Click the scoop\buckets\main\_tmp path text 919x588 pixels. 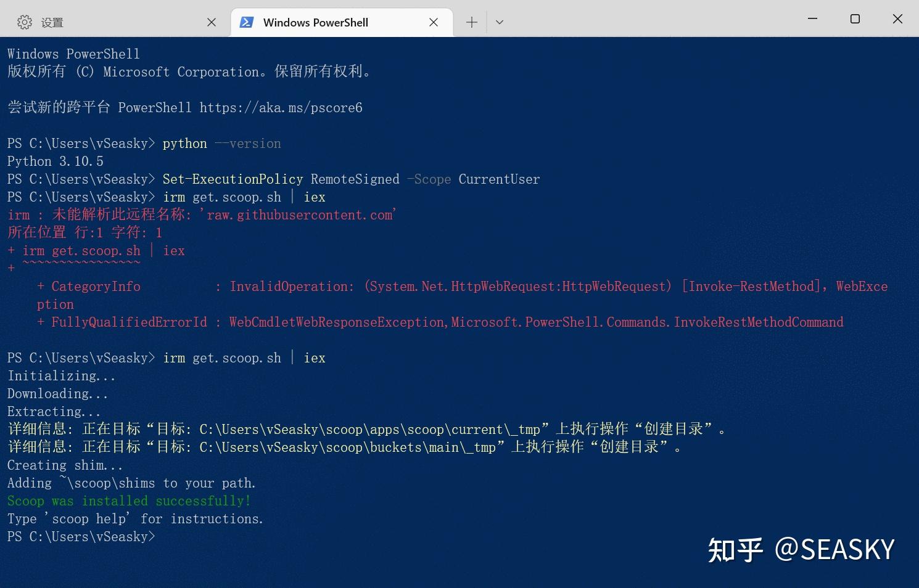pos(347,447)
